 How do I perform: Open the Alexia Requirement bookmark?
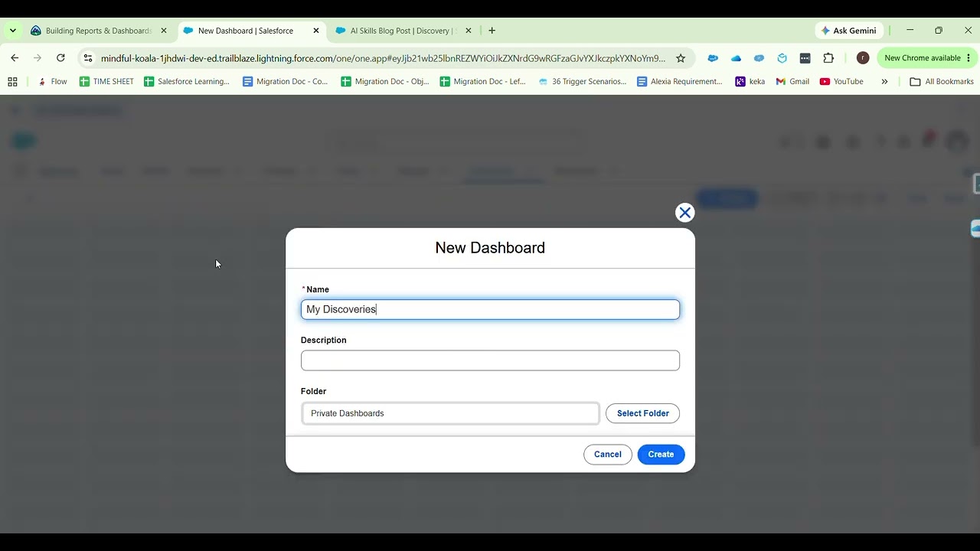680,81
